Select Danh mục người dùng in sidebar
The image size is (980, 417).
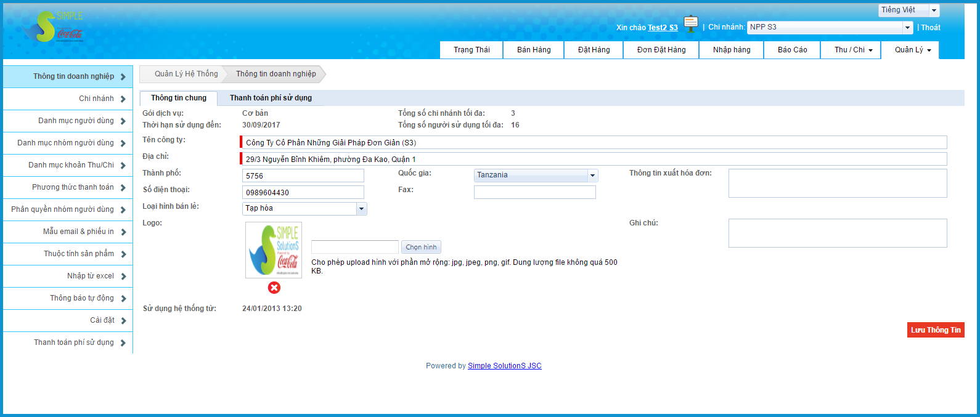click(x=76, y=121)
